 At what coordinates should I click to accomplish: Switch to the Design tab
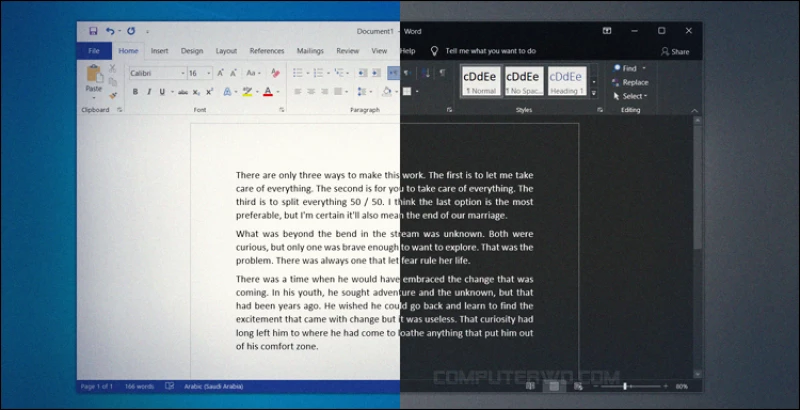[x=192, y=51]
